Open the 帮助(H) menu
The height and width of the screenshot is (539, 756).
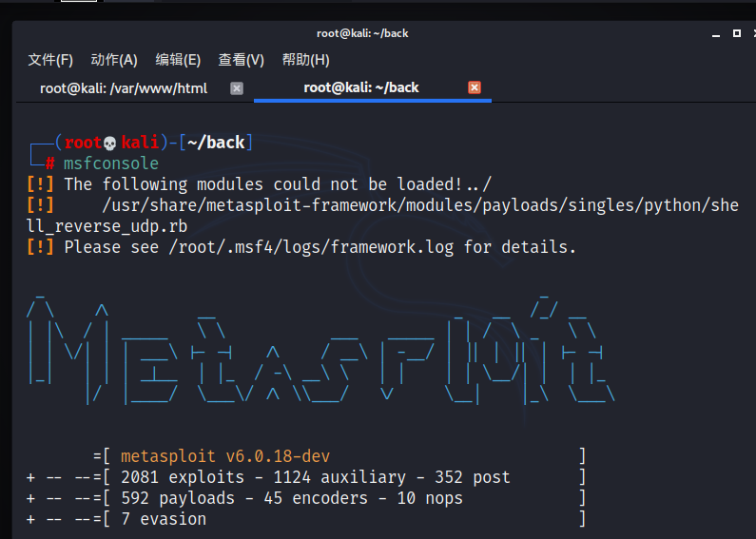tap(305, 60)
